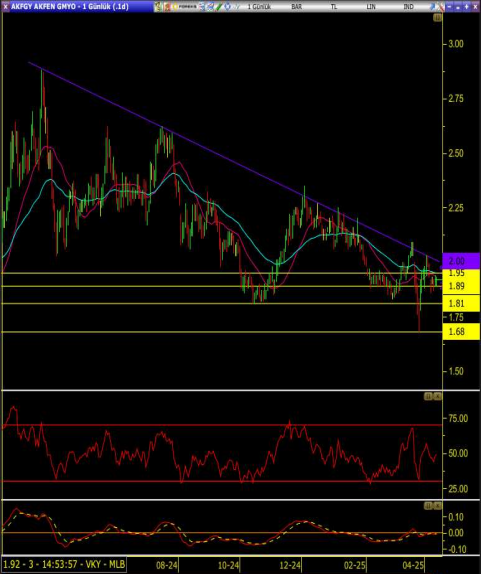Select the LIN scale option
The image size is (481, 574).
pyautogui.click(x=371, y=7)
